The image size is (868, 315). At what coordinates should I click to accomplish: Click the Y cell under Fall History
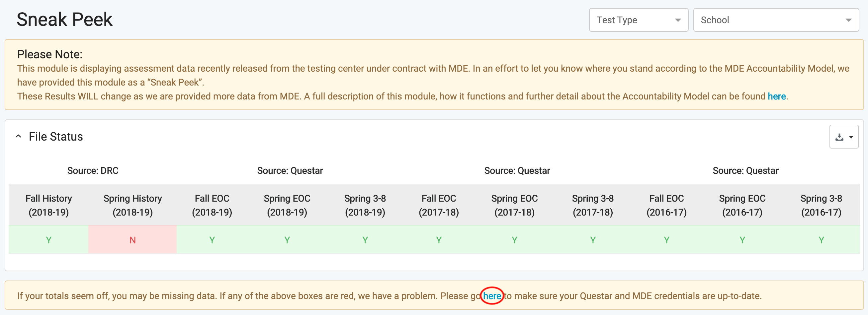(x=49, y=240)
